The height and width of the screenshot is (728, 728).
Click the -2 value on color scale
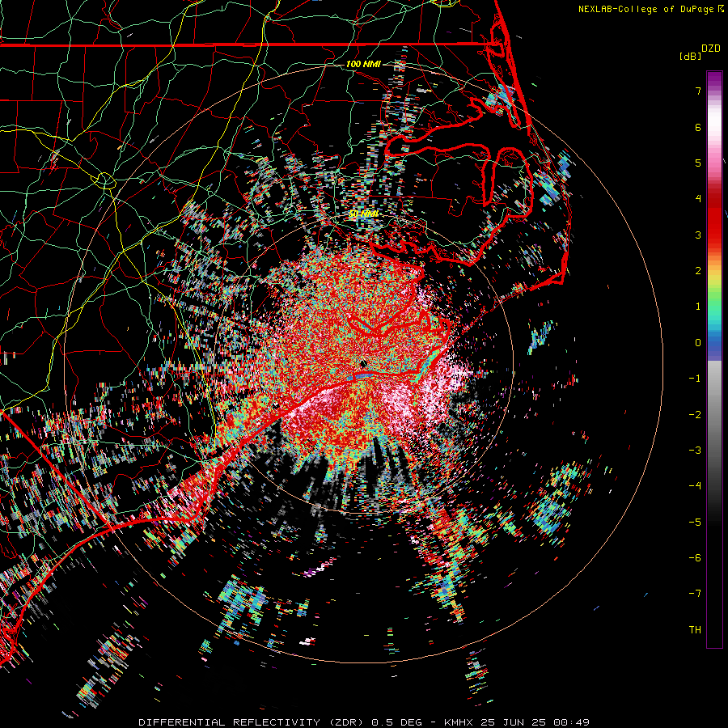(695, 414)
